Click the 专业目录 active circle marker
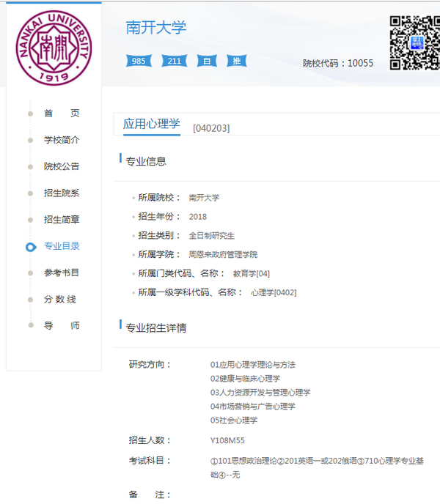The width and height of the screenshot is (440, 504). 31,247
